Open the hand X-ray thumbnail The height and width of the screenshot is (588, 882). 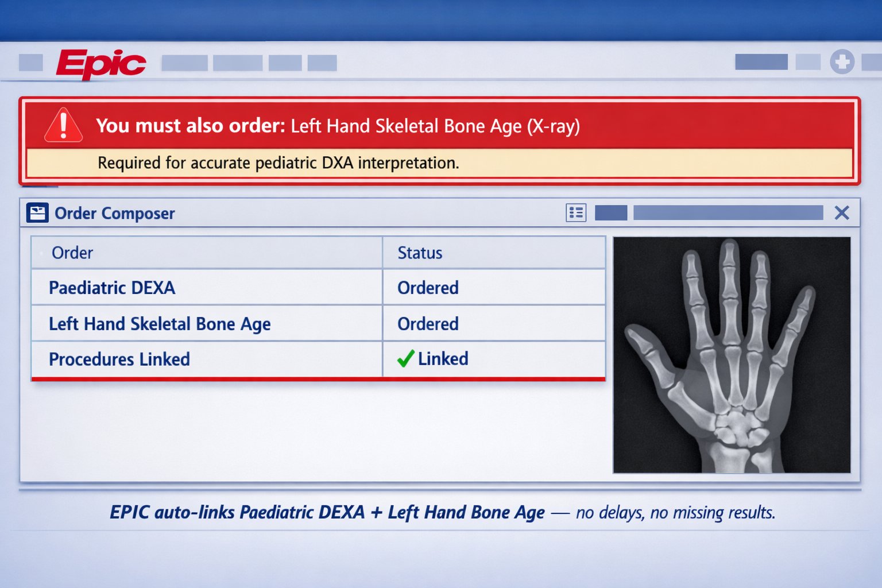tap(732, 355)
